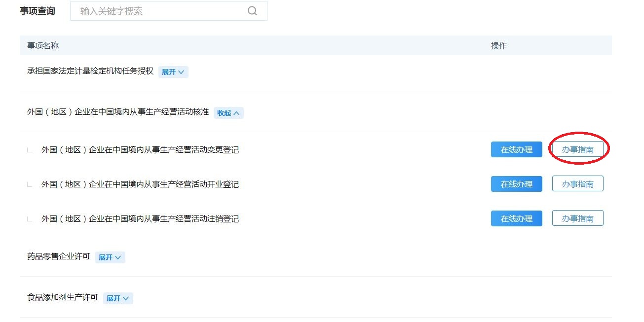
Task: Click the 药品零售企业许可 item name
Action: tap(59, 256)
